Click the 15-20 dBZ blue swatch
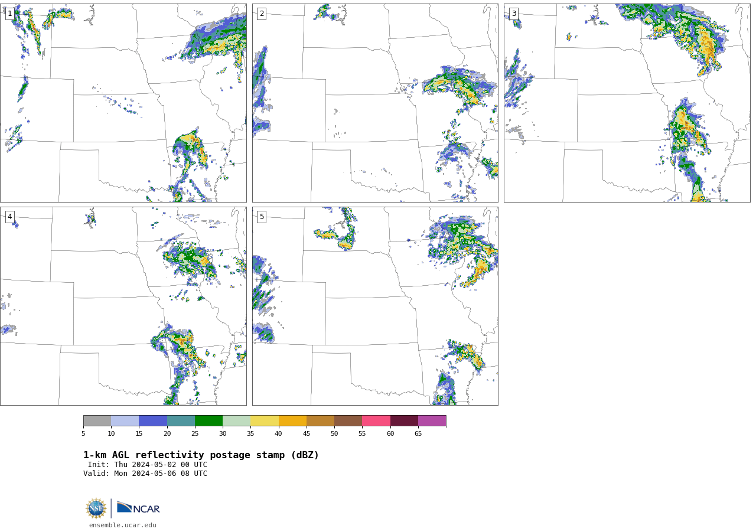Viewport: 756px width, 532px height. click(x=153, y=421)
